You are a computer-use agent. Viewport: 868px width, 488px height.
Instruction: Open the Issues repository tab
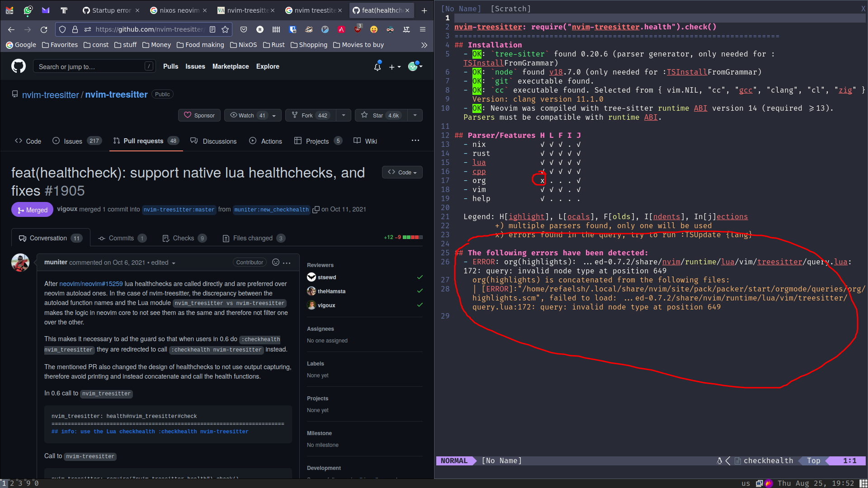tap(73, 141)
